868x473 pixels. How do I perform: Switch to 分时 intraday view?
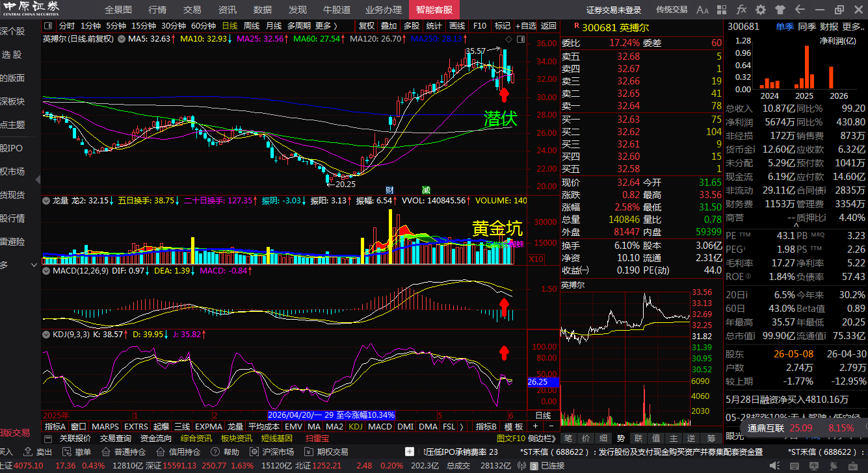click(67, 26)
